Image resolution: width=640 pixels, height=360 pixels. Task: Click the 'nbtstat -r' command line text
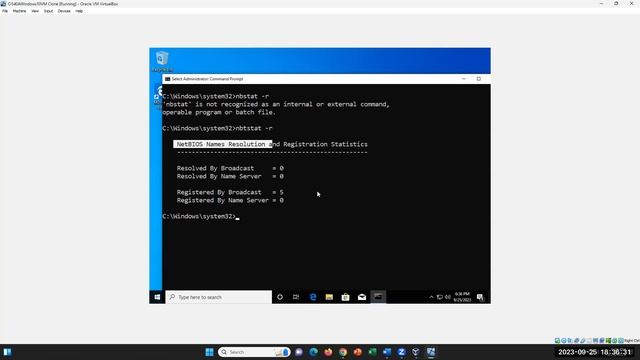tap(254, 128)
